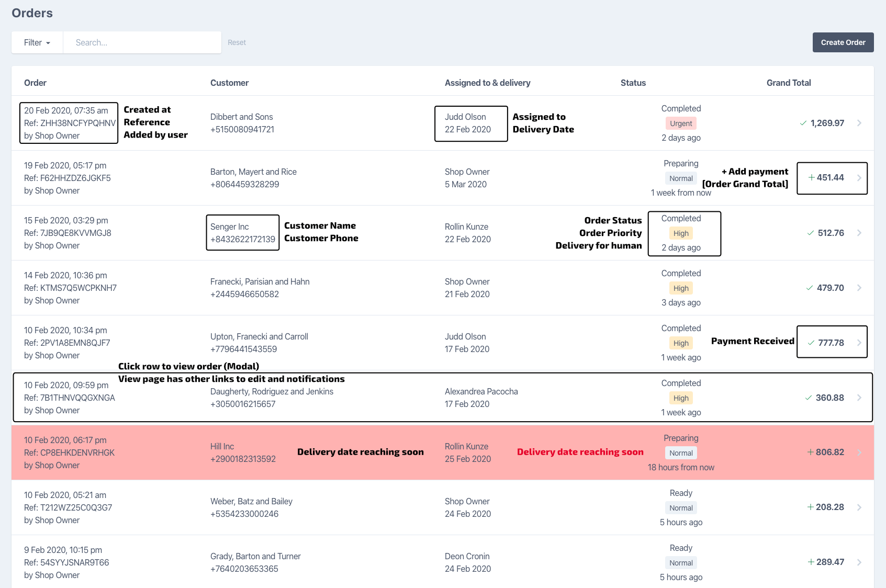886x588 pixels.
Task: Click delivery date 5 Mar 2020
Action: (466, 184)
